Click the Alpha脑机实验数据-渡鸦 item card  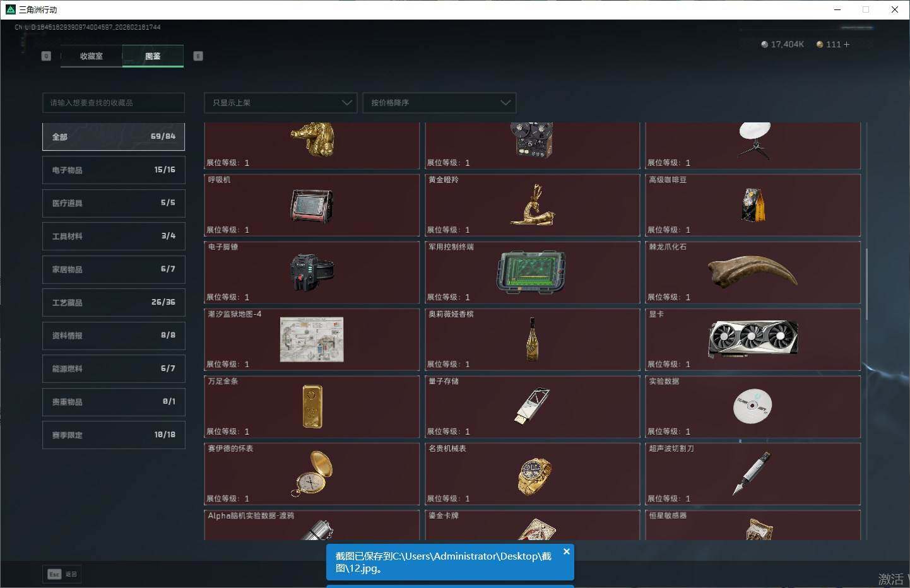click(312, 525)
